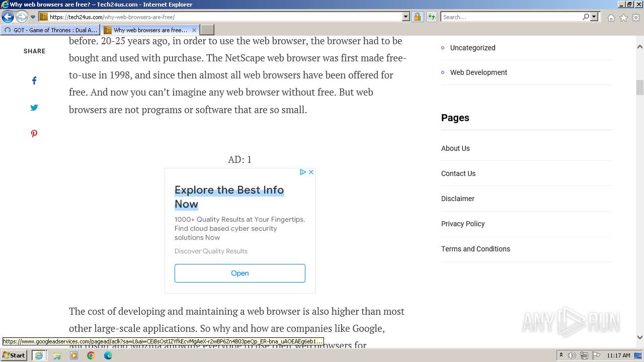Click the scrollbar down arrow
Image resolution: width=644 pixels, height=362 pixels.
[x=640, y=337]
